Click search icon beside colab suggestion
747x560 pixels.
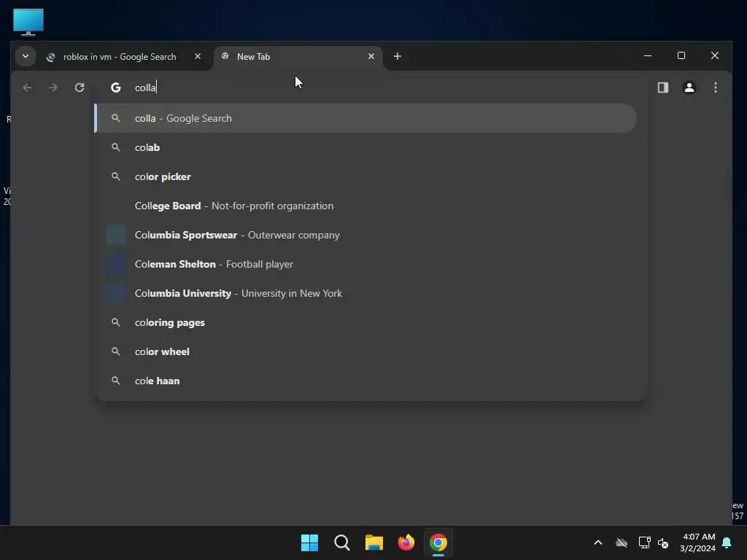(116, 147)
